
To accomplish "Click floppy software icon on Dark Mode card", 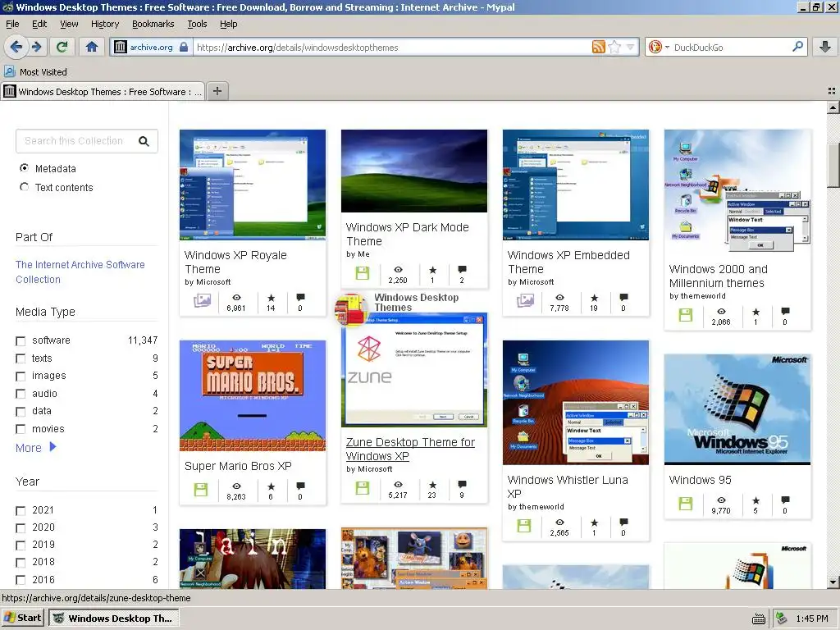I will coord(363,272).
